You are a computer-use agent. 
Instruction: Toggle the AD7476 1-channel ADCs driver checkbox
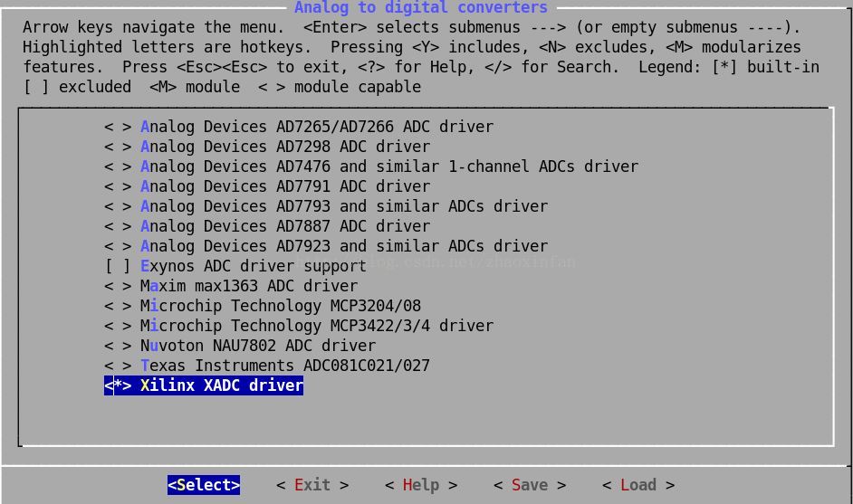click(x=118, y=166)
